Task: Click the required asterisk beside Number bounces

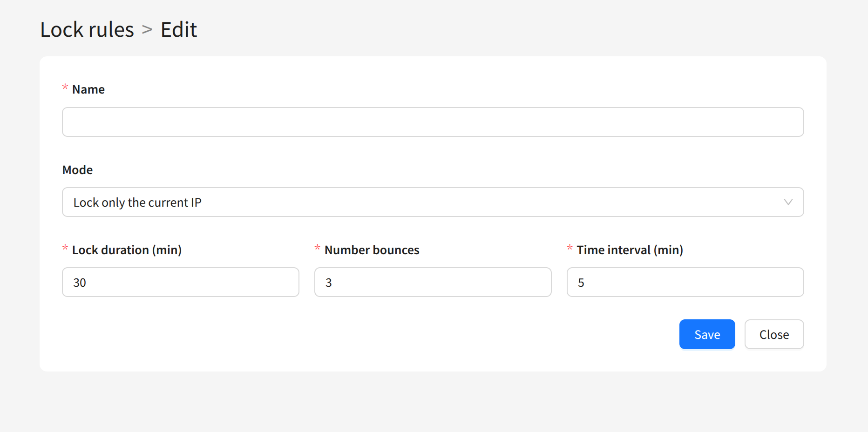Action: coord(317,248)
